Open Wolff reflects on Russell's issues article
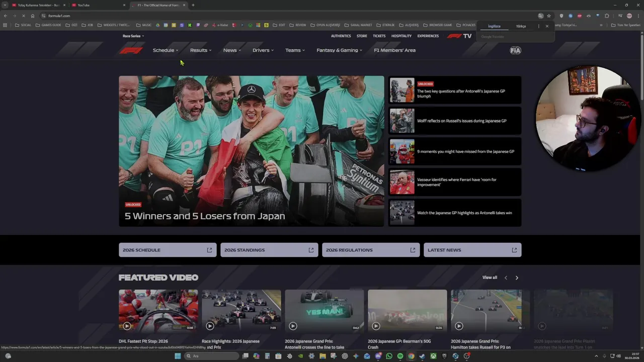 (x=455, y=121)
